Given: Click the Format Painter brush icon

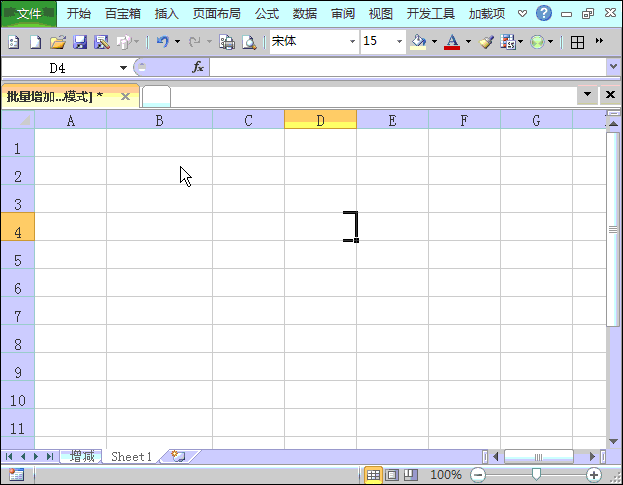Looking at the screenshot, I should [x=486, y=41].
